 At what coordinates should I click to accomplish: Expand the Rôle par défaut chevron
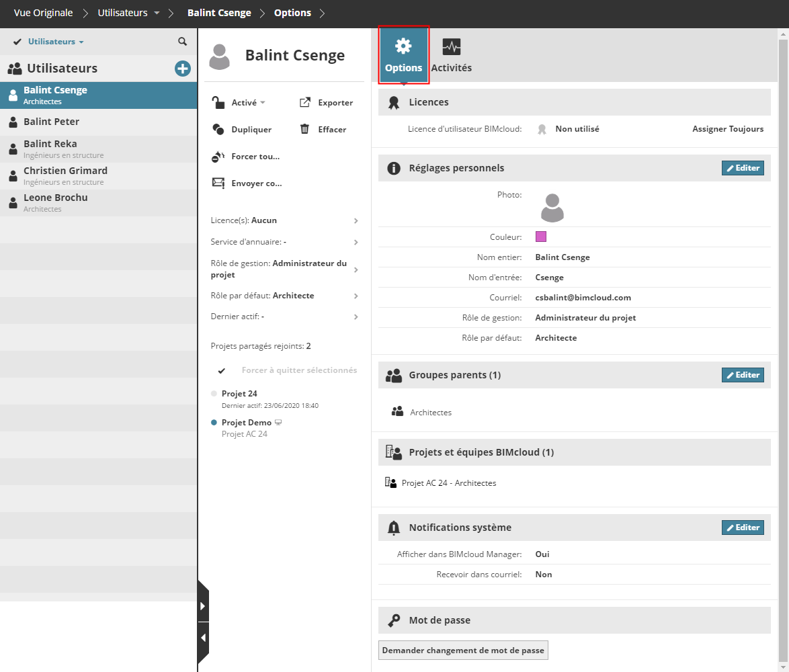(356, 296)
